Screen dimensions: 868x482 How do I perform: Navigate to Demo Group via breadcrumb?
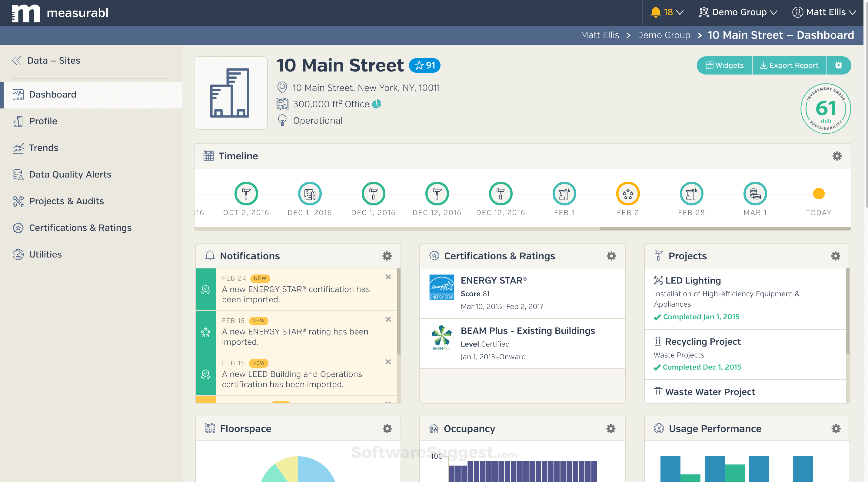point(663,35)
